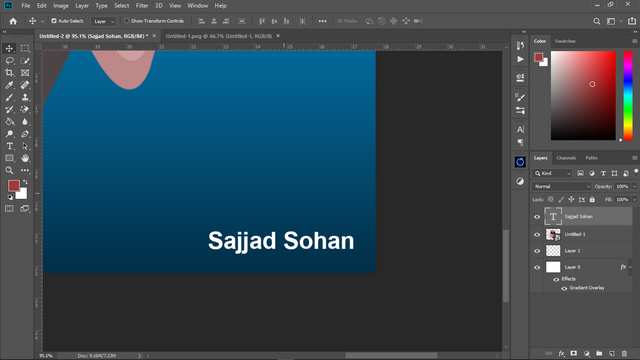The width and height of the screenshot is (640, 360).
Task: Switch to the Swatches tab
Action: coord(565,41)
